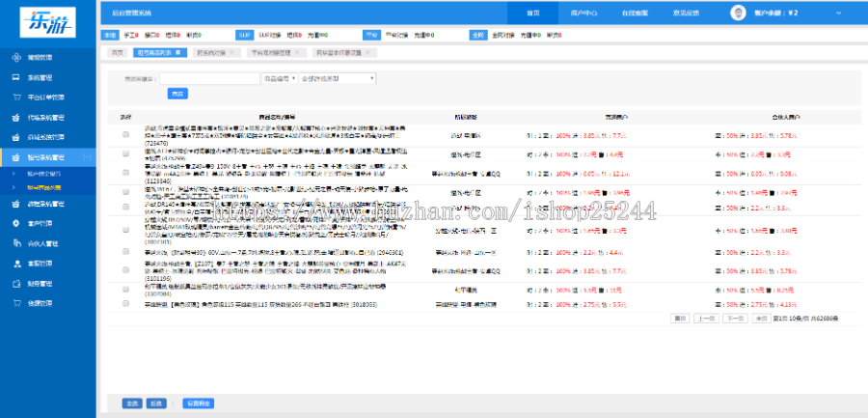
Task: Click SUP对接 in status bar
Action: pyautogui.click(x=270, y=35)
